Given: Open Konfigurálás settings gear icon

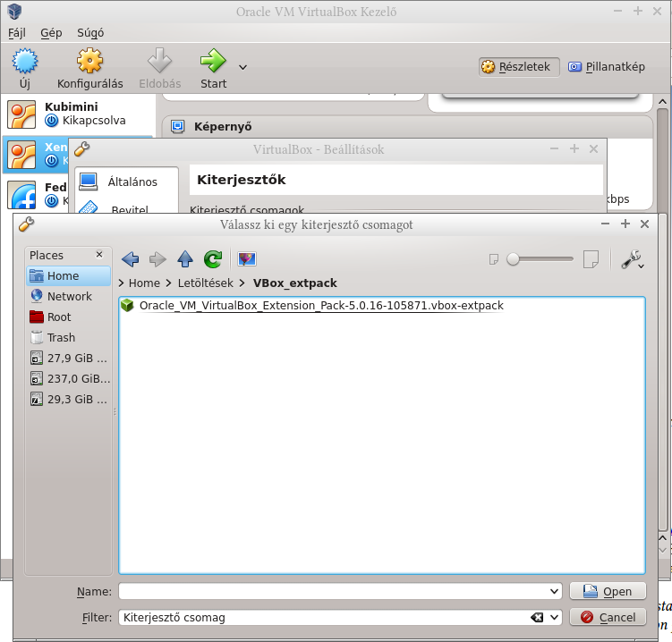Looking at the screenshot, I should (x=90, y=61).
